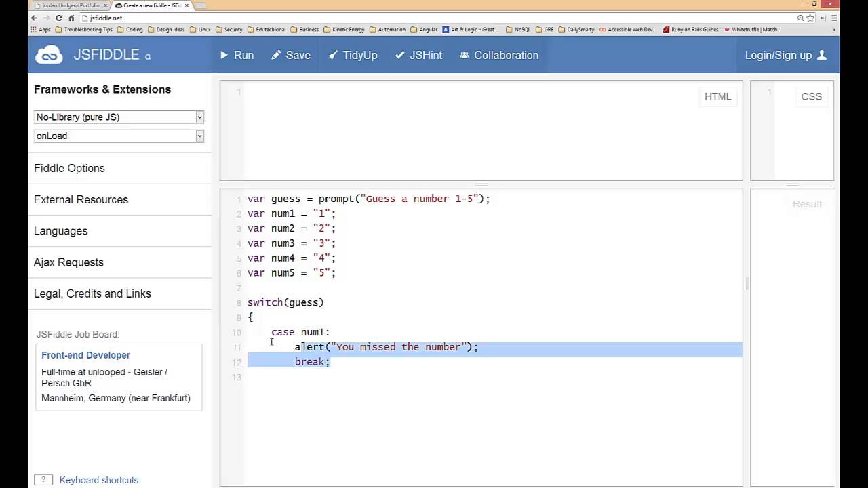This screenshot has width=868, height=488.
Task: Open the Automation bookmark folder
Action: (388, 30)
